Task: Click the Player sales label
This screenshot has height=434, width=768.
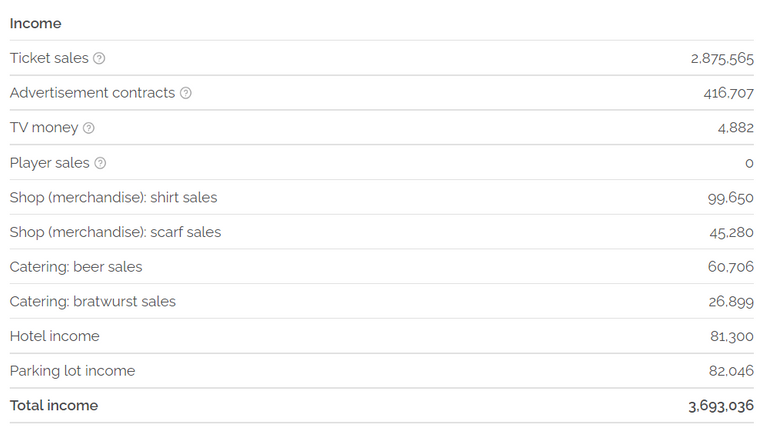Action: (x=49, y=163)
